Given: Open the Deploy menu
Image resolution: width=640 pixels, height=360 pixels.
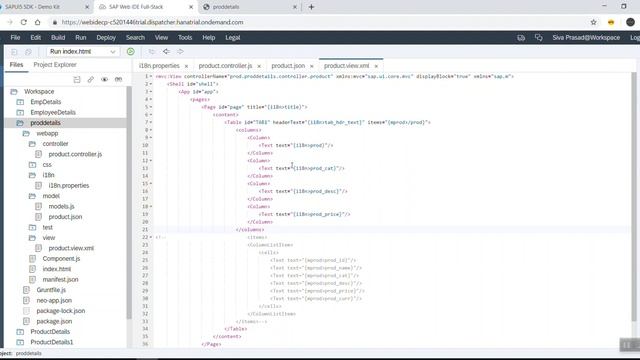Looking at the screenshot, I should [106, 38].
